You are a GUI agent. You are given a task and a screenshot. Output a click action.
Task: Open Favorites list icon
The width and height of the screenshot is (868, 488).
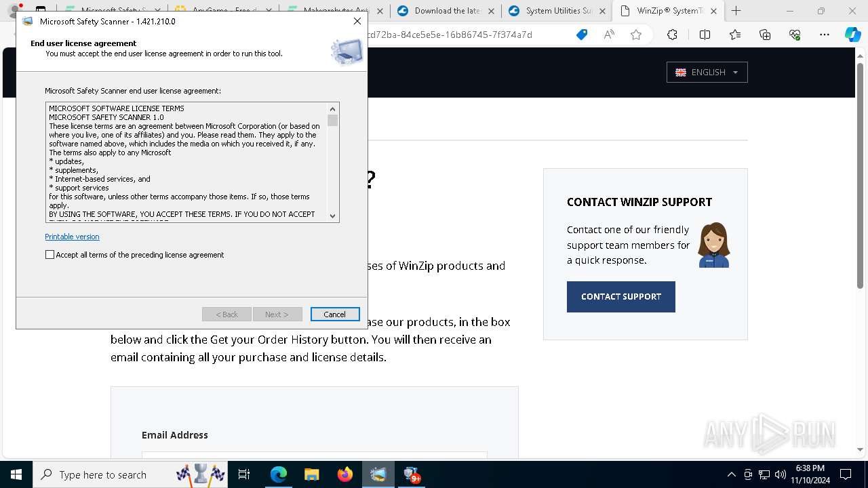[x=735, y=35]
